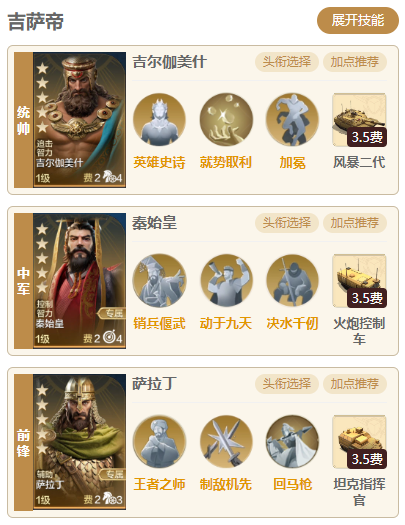Click the 风暴二代 tank icon
This screenshot has height=525, width=405.
coord(359,120)
